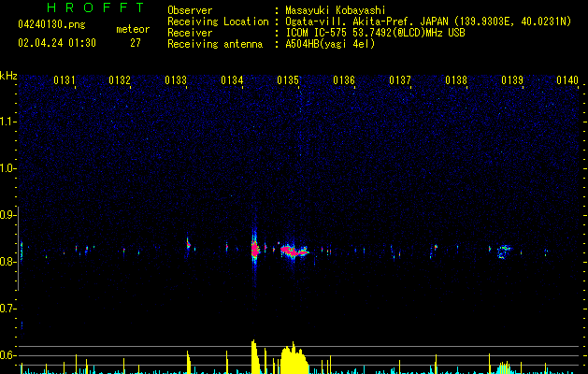Click the 1.0 kHz axis label
Image resolution: width=588 pixels, height=374 pixels.
7,168
